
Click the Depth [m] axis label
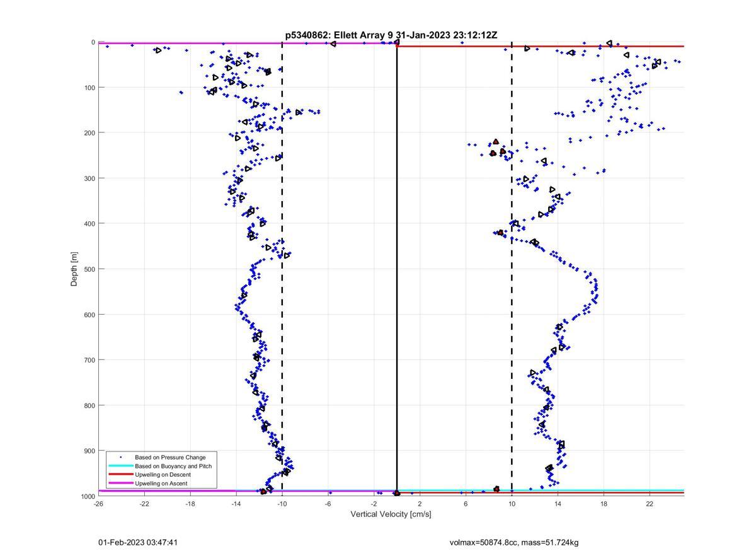74,269
